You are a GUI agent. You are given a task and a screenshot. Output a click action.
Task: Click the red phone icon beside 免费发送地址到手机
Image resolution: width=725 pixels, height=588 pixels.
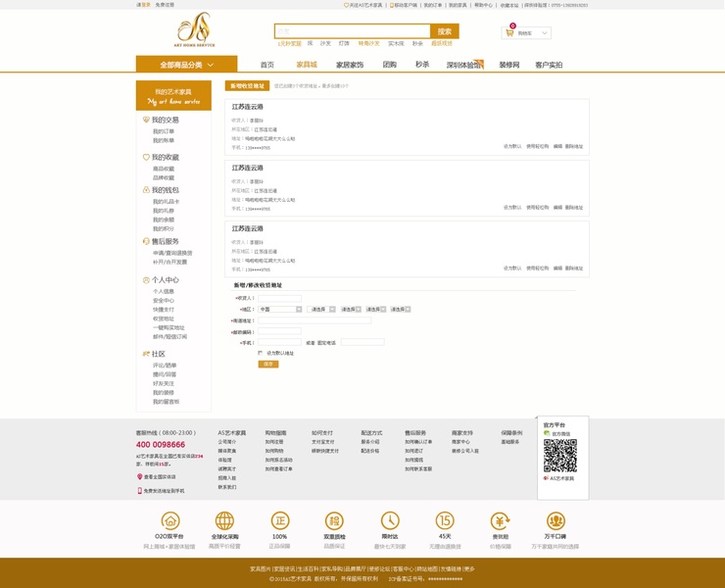[x=140, y=490]
